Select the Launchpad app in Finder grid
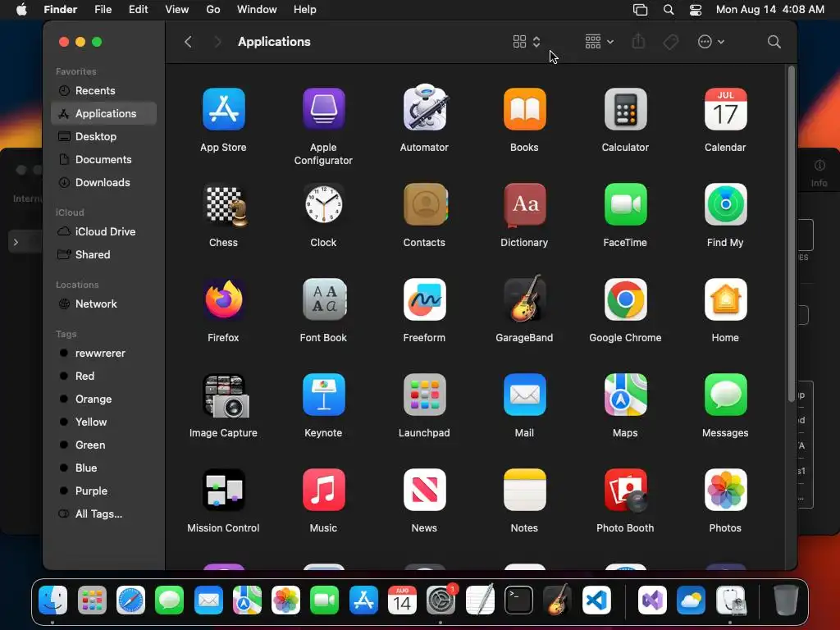The image size is (840, 630). [424, 395]
